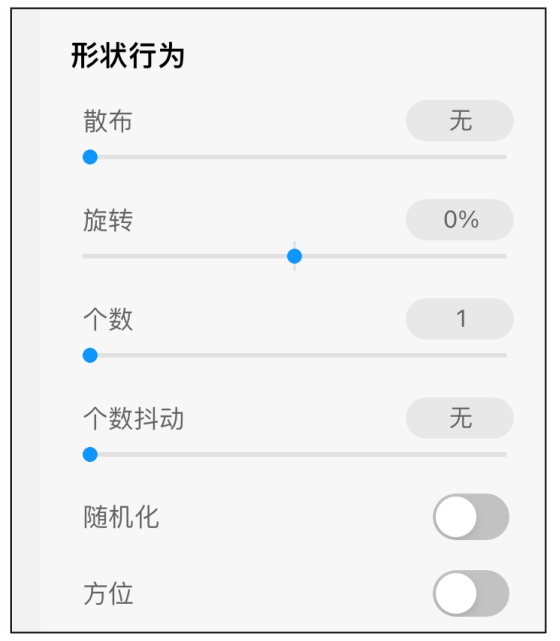Viewport: 560px width, 641px height.
Task: Click the gray track of the 旋转 slider
Action: (x=401, y=256)
